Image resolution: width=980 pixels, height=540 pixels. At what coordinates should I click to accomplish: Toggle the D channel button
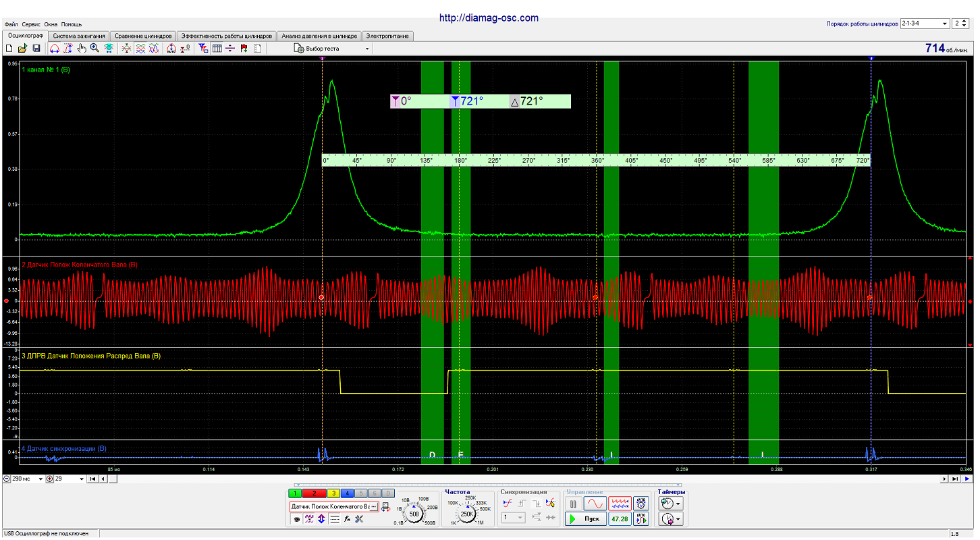388,493
